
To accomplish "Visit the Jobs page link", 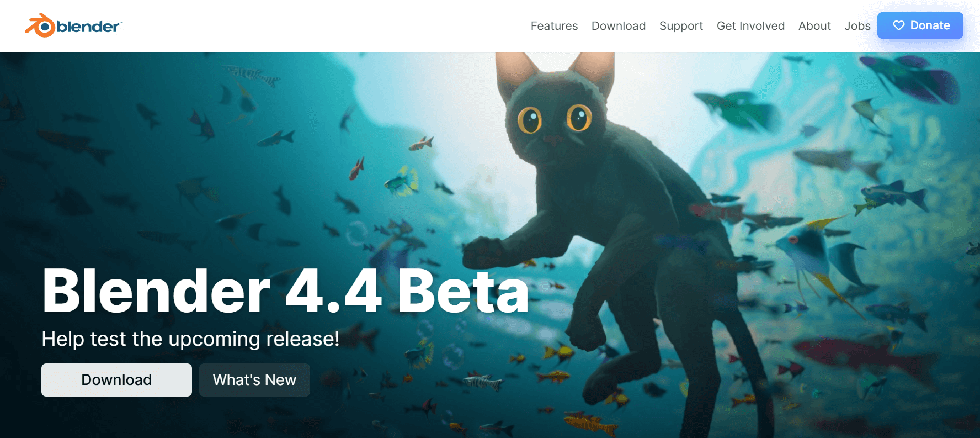I will coord(857,26).
